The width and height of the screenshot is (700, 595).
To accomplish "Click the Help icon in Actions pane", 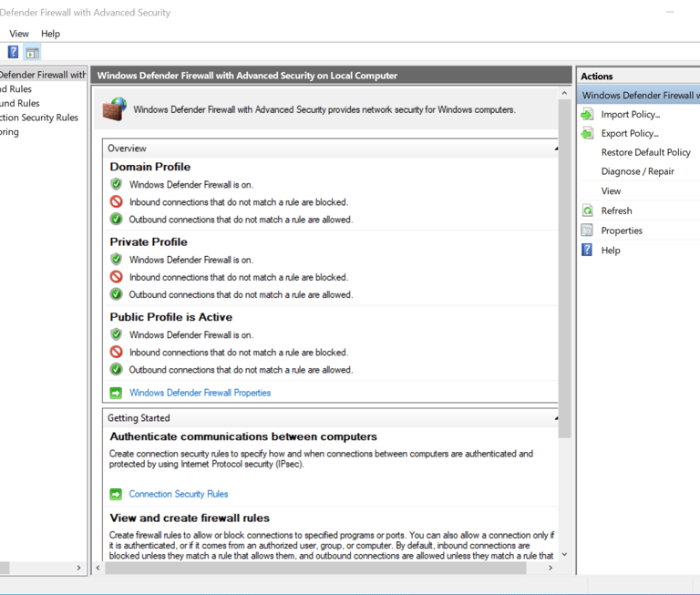I will pyautogui.click(x=587, y=250).
